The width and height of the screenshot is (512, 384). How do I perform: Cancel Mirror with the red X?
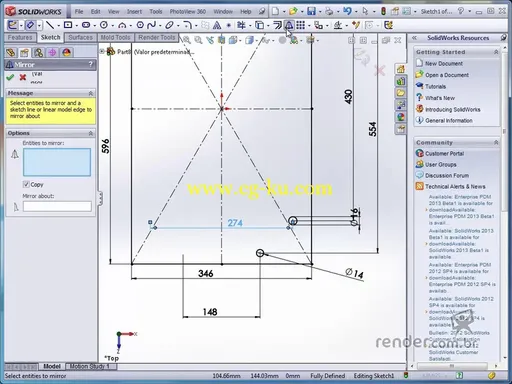23,77
